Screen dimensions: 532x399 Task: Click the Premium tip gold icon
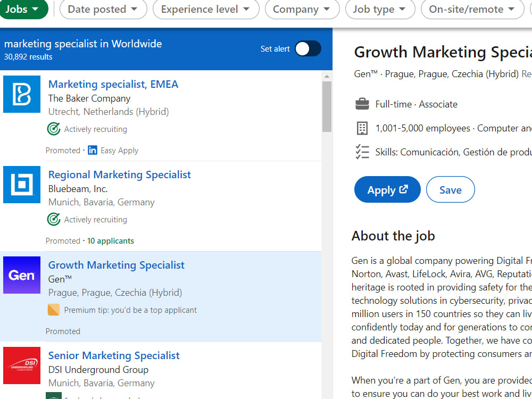pos(54,310)
